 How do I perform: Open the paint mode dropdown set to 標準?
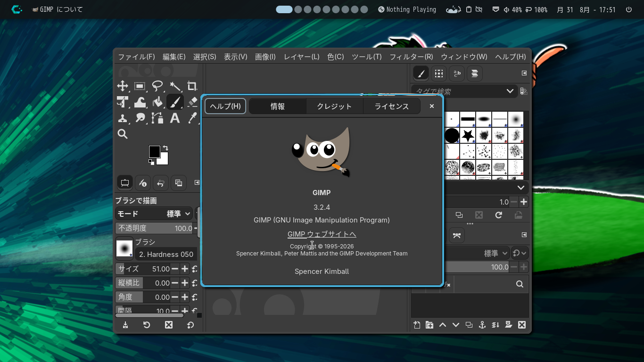(x=154, y=214)
